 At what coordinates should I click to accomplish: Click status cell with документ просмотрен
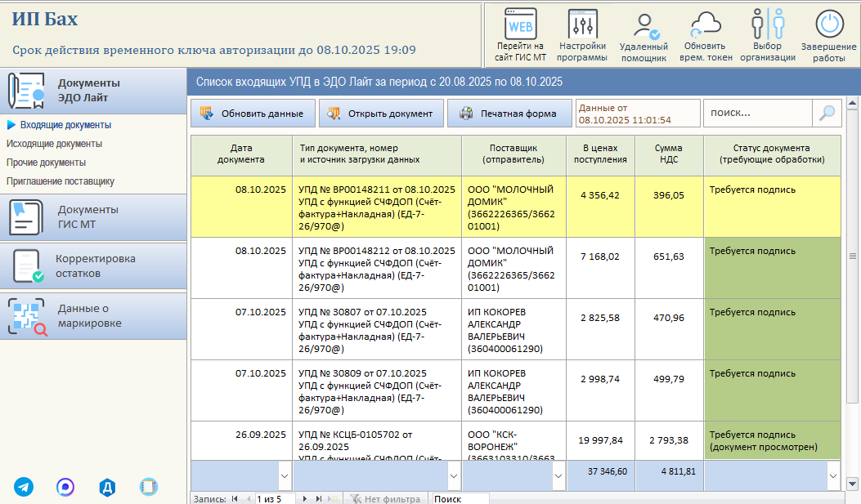tap(772, 441)
